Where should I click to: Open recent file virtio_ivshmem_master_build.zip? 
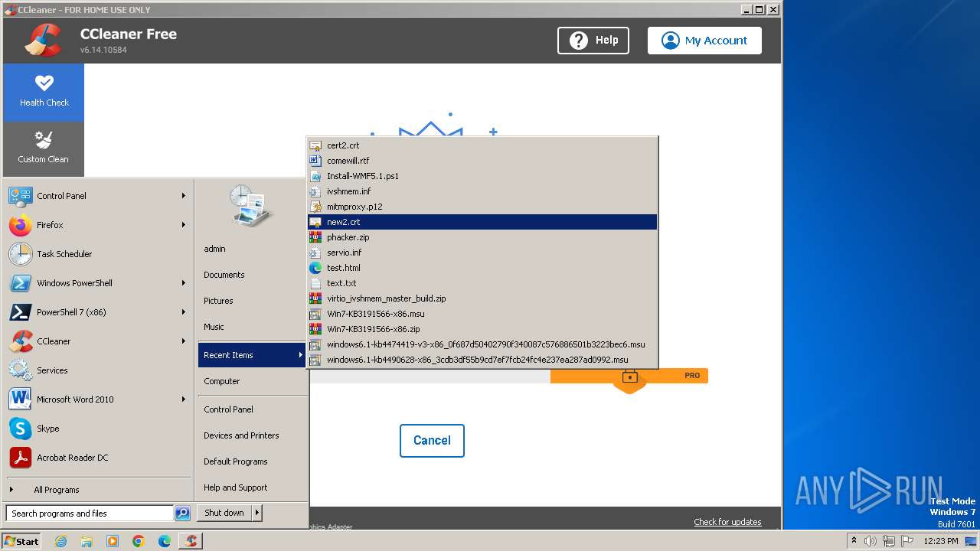[x=482, y=298]
